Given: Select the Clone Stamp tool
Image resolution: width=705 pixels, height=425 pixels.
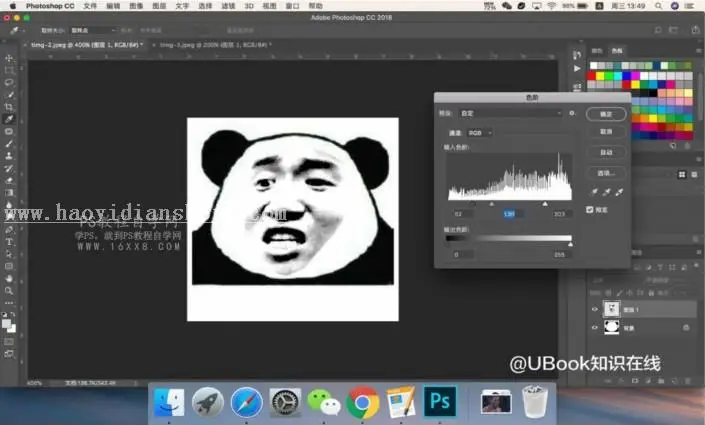Looking at the screenshot, I should coord(9,156).
